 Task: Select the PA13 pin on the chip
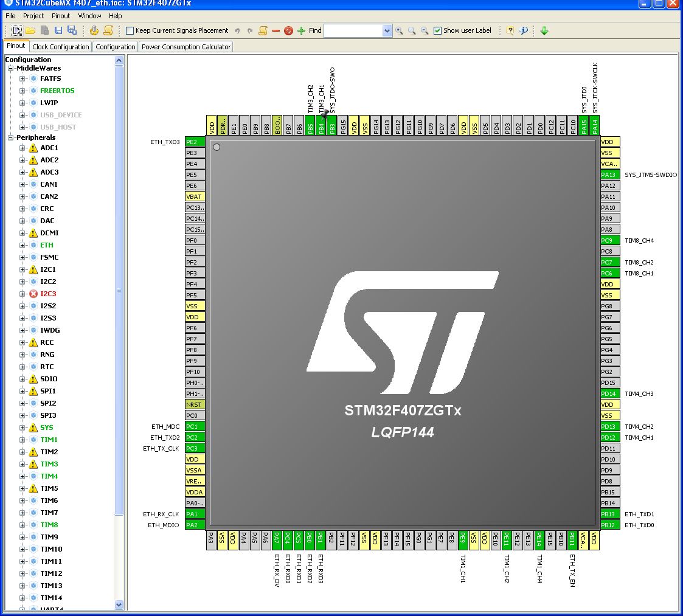609,175
